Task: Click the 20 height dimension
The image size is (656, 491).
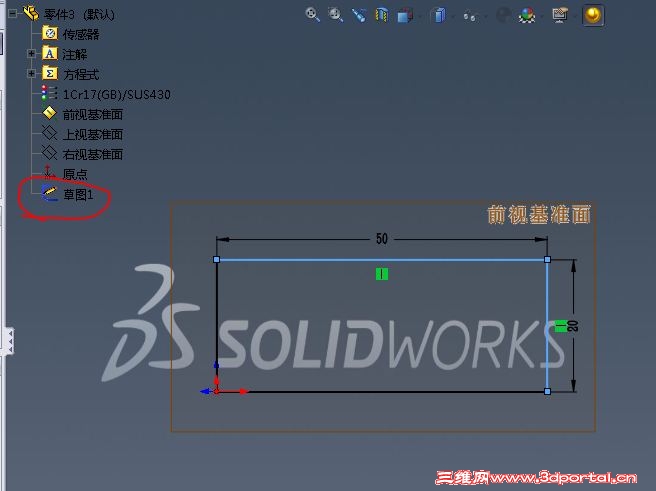Action: [573, 326]
